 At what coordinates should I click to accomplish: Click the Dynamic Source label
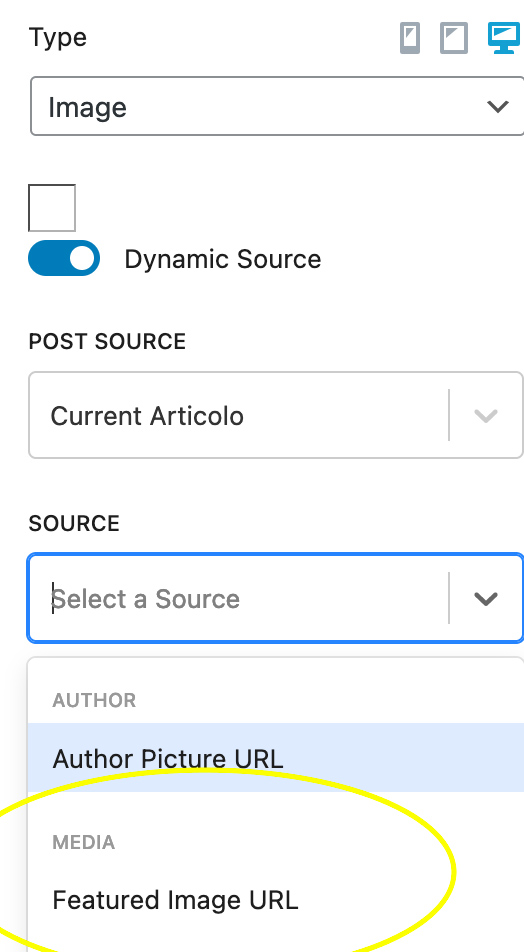click(x=223, y=259)
